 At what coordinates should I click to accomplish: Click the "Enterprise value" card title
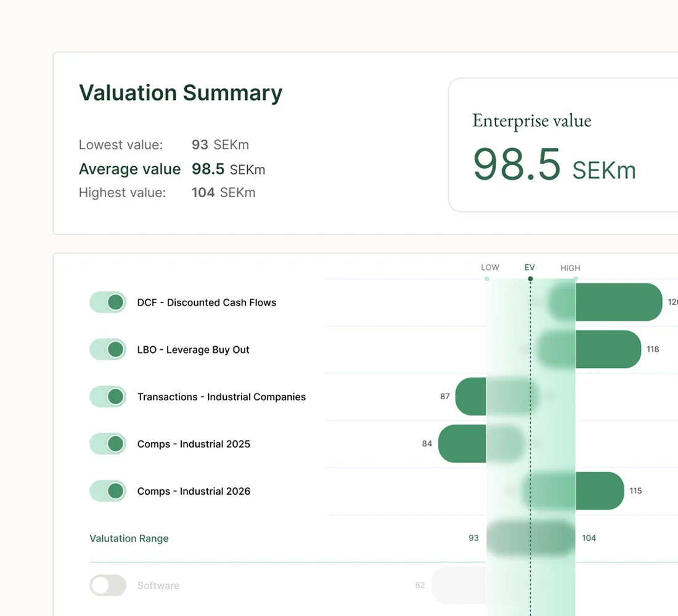click(x=532, y=121)
